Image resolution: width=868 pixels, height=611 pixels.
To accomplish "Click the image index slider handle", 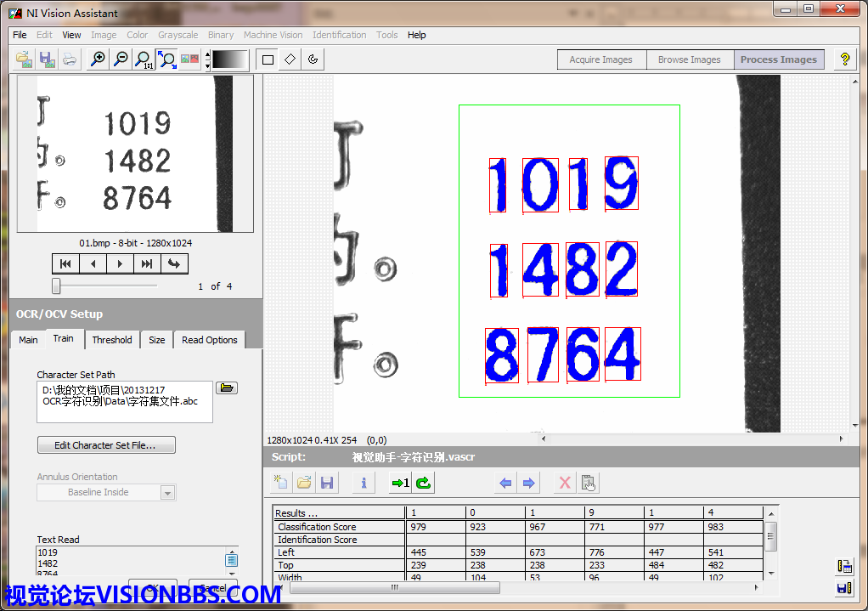I will coord(56,286).
